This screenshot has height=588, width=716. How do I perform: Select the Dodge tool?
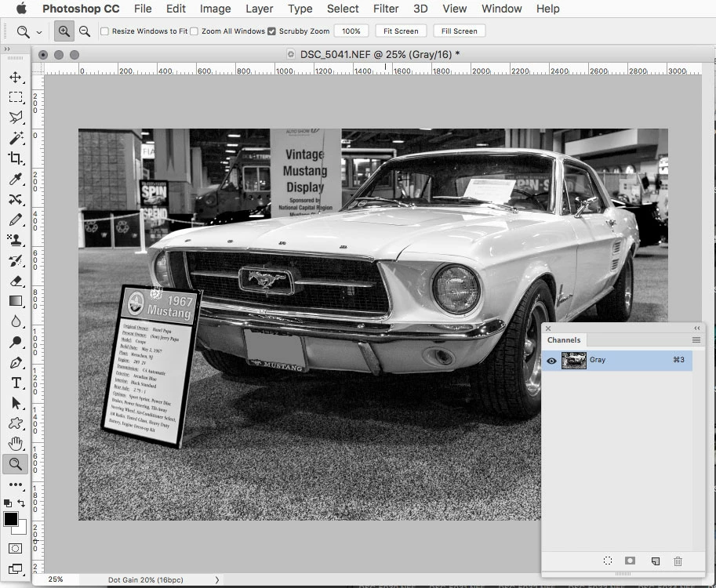(x=16, y=342)
